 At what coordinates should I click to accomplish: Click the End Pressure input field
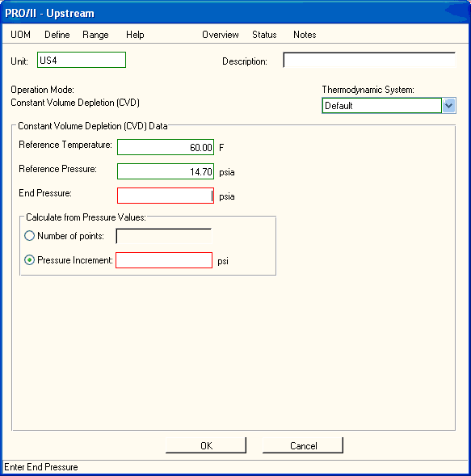[166, 196]
